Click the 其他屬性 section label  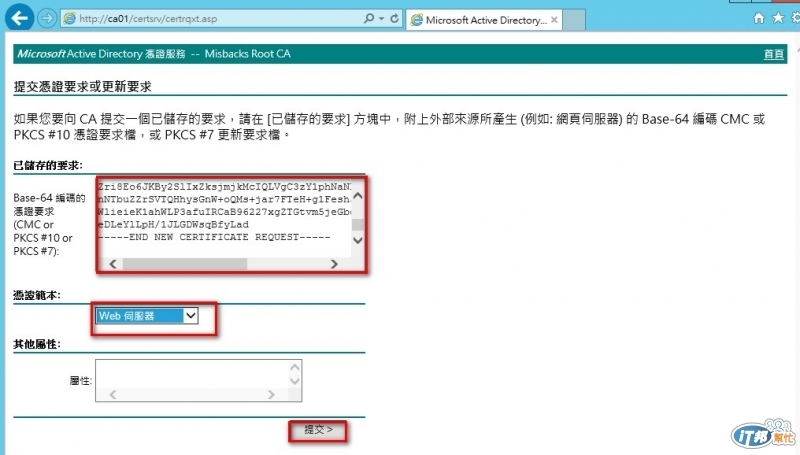tap(37, 344)
